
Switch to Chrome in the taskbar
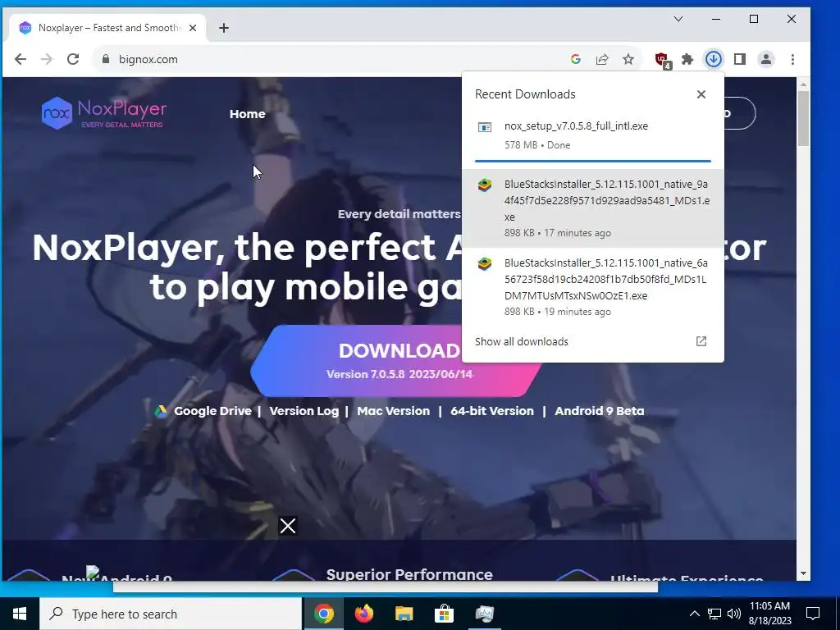[x=324, y=614]
